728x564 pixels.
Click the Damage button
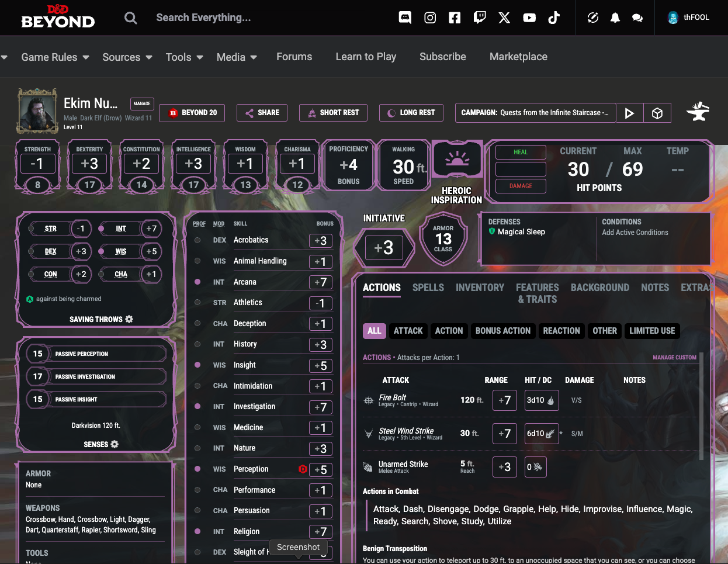[521, 186]
